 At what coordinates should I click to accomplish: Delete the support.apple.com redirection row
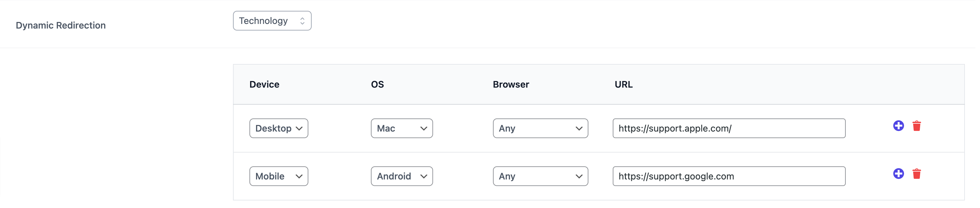tap(916, 126)
